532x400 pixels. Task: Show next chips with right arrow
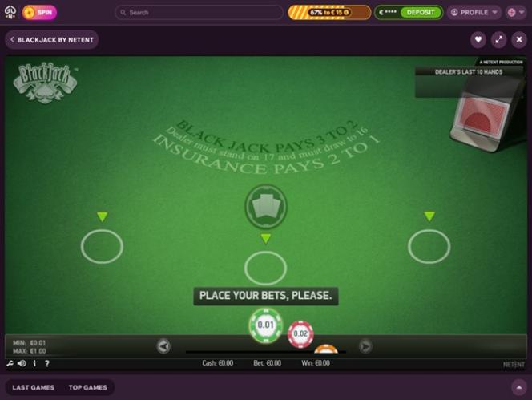point(365,346)
